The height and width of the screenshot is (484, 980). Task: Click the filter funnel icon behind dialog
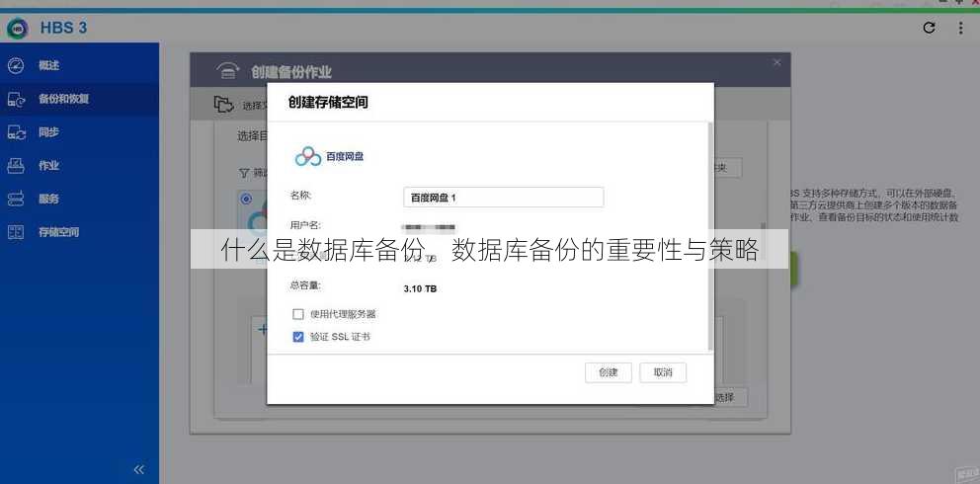[244, 172]
